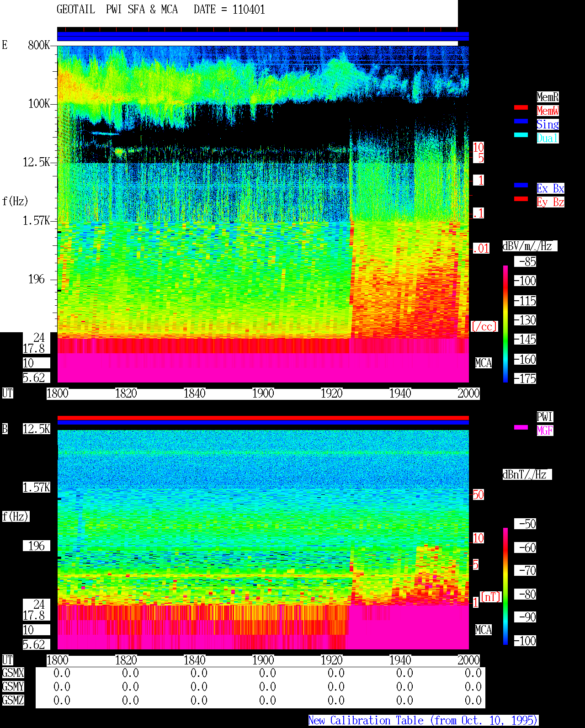Click the MemR legend label
Screen dimensions: 585x728
coord(548,97)
